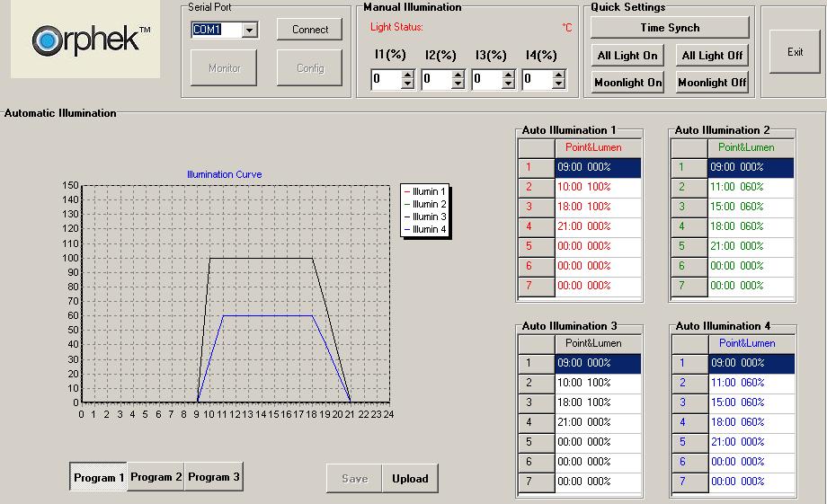Select Auto Illumination 4 row 18:00 060%
Screen dimensions: 827x504
pyautogui.click(x=752, y=422)
